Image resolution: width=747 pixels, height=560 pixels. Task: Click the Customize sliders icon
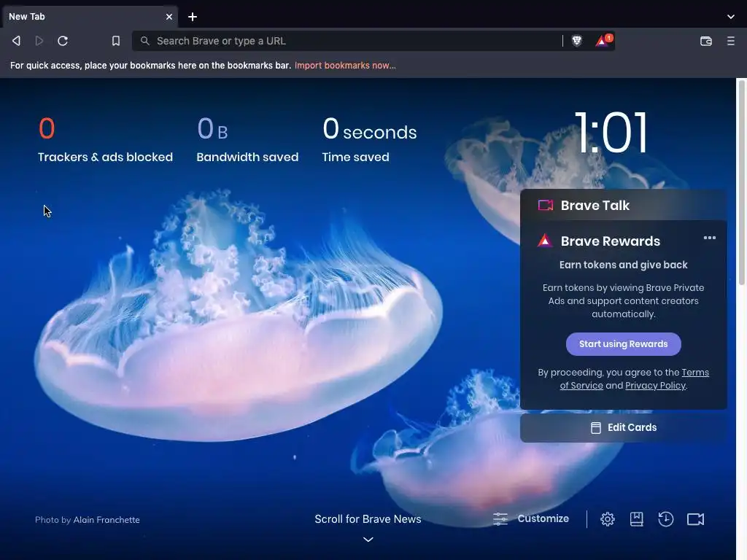[500, 518]
